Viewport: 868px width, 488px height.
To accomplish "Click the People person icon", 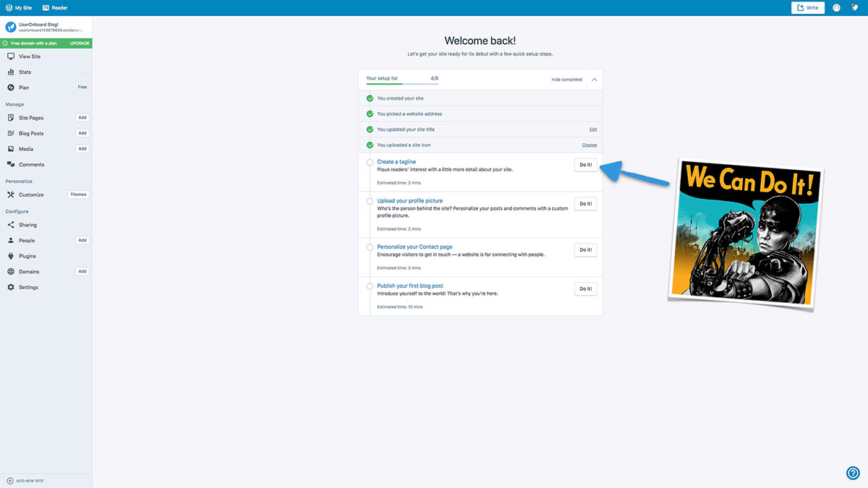I will [11, 241].
